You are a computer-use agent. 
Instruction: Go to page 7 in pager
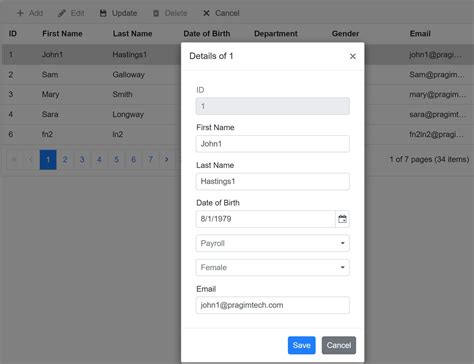[151, 160]
